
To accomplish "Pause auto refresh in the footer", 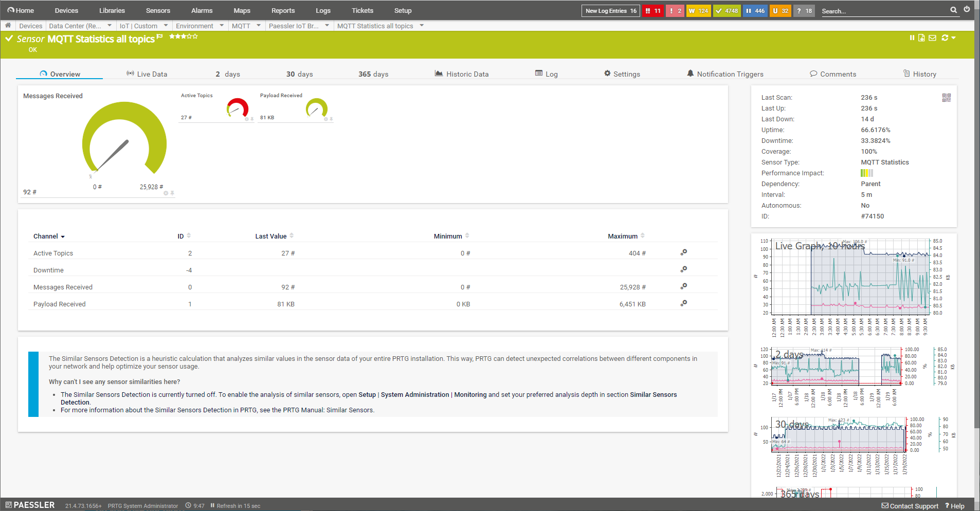I will coord(212,506).
